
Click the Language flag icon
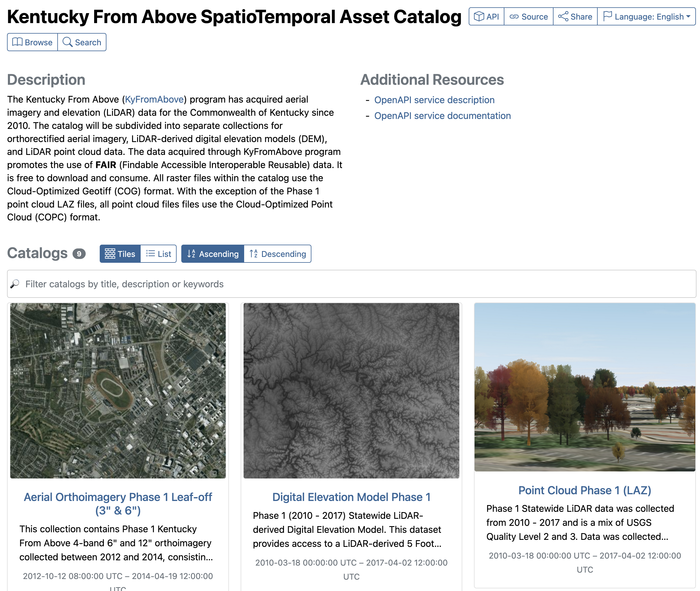(607, 16)
